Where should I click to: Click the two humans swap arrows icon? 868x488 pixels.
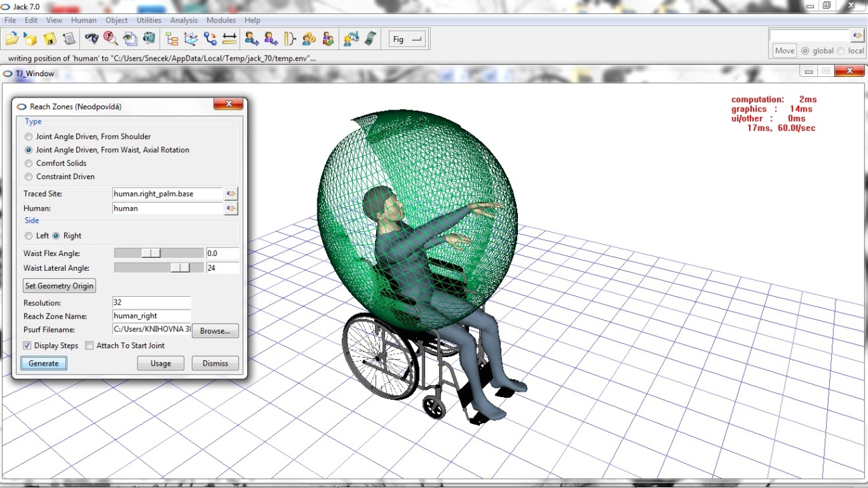(x=327, y=39)
